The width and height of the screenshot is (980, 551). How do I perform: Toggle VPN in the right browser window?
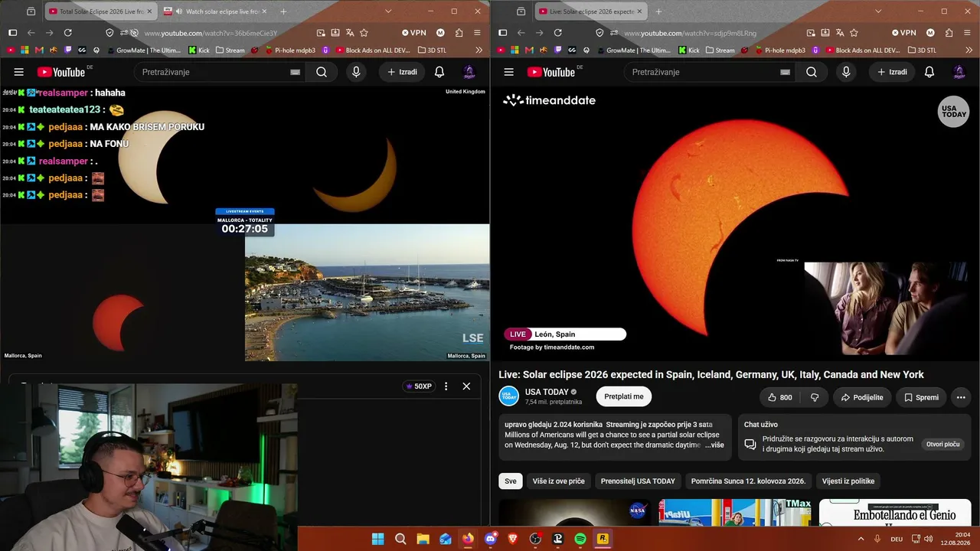904,33
